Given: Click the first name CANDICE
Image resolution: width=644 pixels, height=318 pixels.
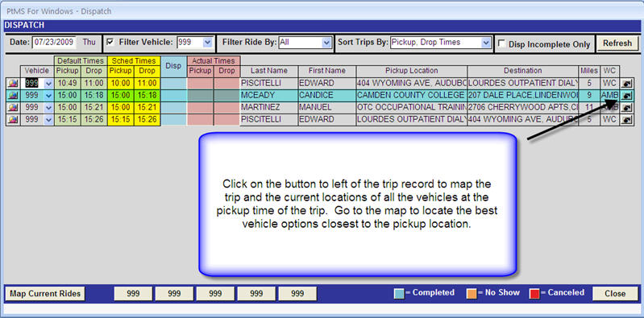Looking at the screenshot, I should pyautogui.click(x=327, y=96).
